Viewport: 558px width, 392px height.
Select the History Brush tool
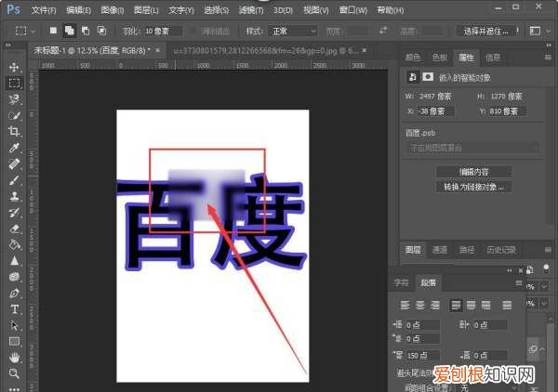click(x=14, y=213)
